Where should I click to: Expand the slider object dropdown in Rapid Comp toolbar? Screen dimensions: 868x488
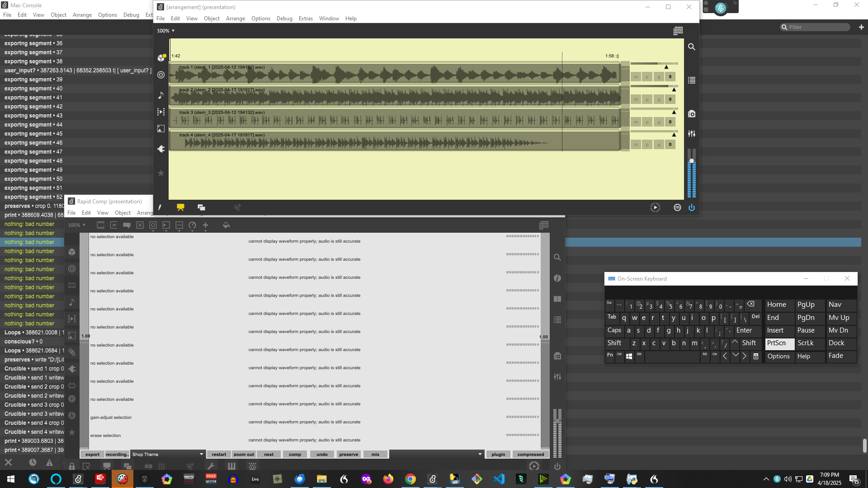pyautogui.click(x=179, y=231)
